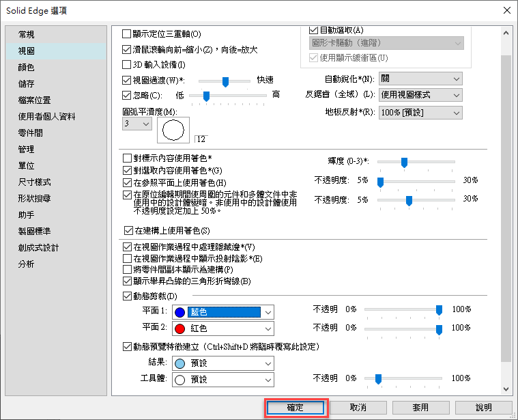
Task: Click the second 不透明度 slider thumb
Action: tap(409, 201)
